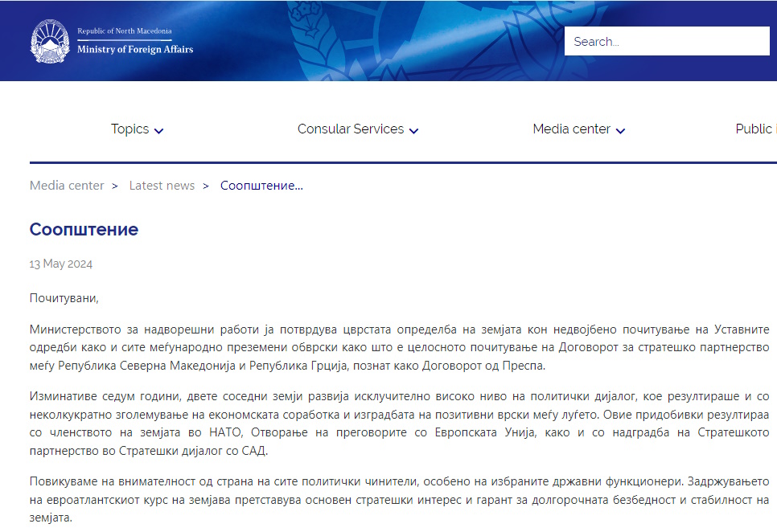Go to Media center in the breadcrumb
Viewport: 777px width, 532px height.
pyautogui.click(x=67, y=186)
